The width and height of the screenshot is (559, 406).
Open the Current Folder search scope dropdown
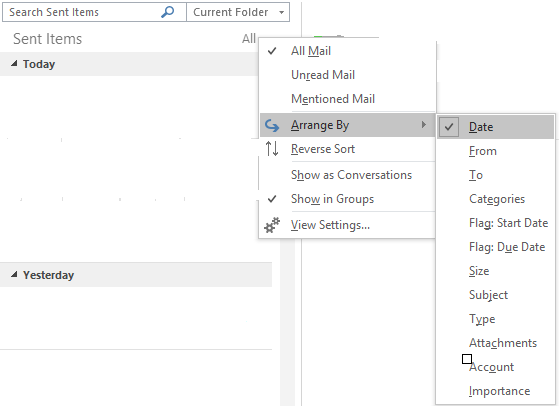[x=238, y=12]
